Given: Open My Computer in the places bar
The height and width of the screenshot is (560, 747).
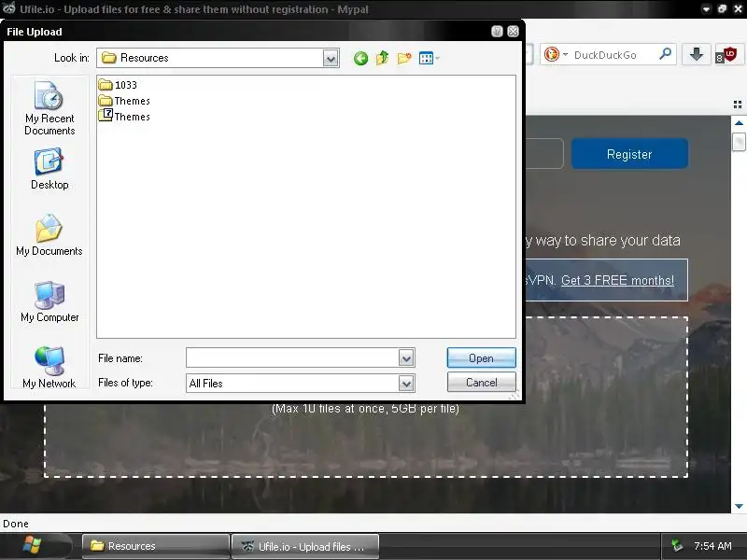Looking at the screenshot, I should click(49, 301).
